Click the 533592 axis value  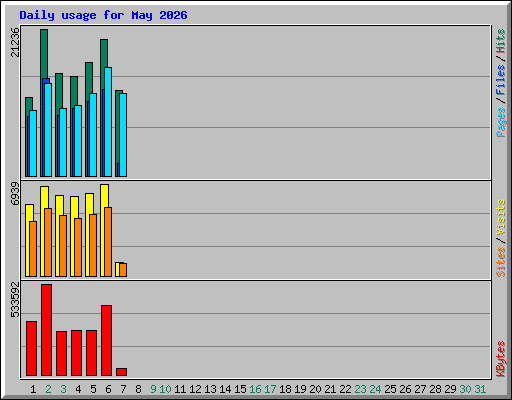(x=15, y=300)
